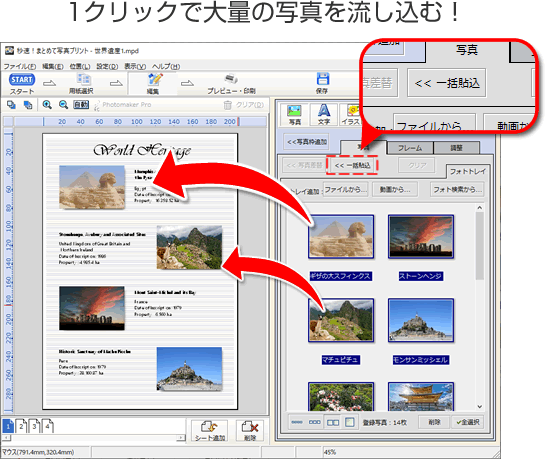545x459 pixels.
Task: Open the Settings (設定) menu
Action: 107,66
